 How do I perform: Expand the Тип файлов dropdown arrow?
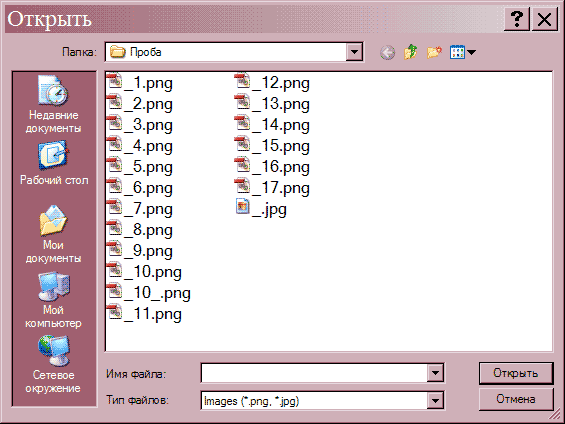(435, 400)
